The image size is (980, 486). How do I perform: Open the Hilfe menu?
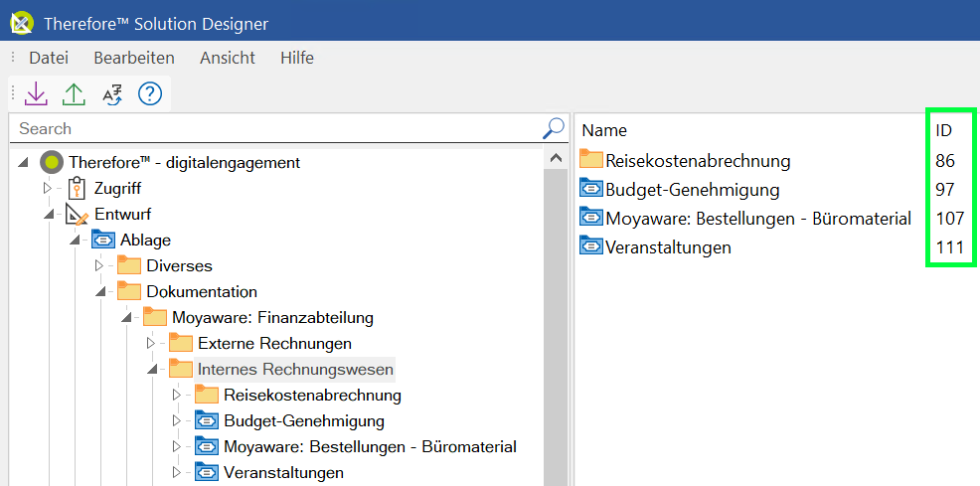[297, 58]
